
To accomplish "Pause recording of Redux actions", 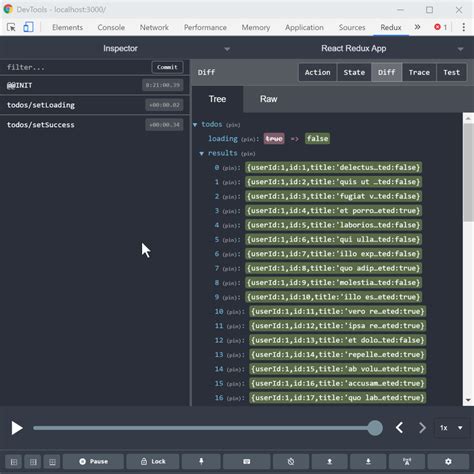I will pos(93,462).
